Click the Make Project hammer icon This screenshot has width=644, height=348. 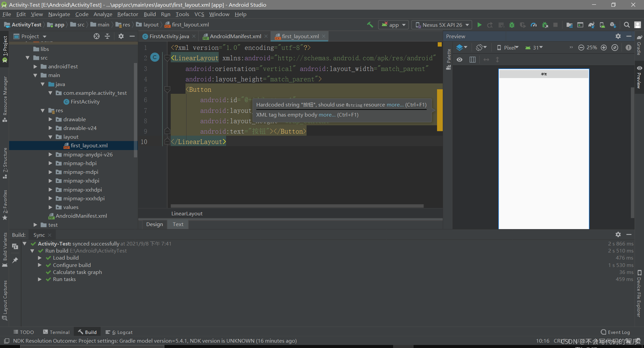click(x=370, y=25)
